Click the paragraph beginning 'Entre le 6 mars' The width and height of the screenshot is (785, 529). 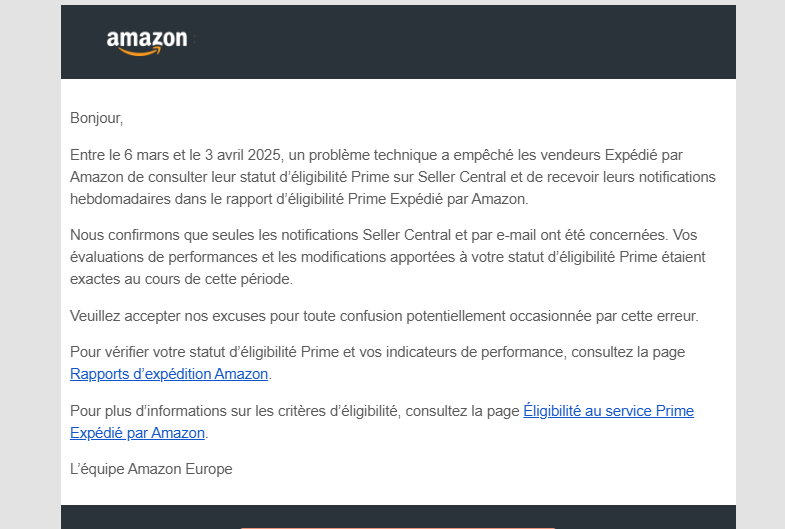click(392, 177)
